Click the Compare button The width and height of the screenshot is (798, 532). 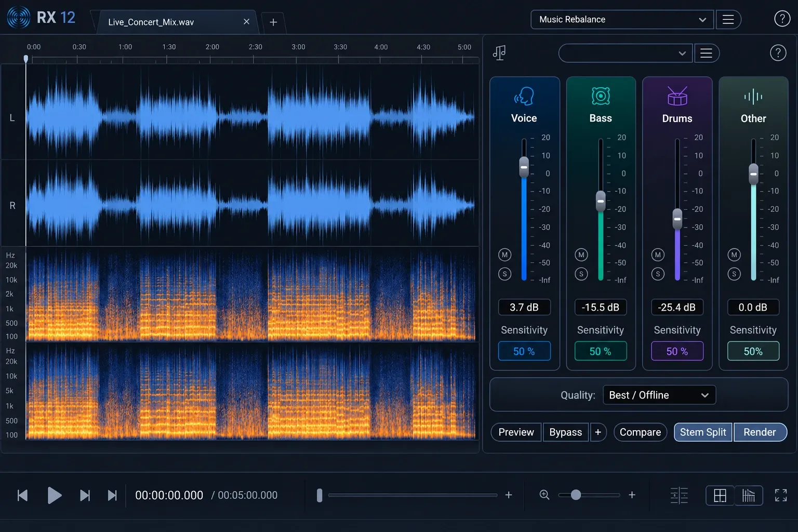pyautogui.click(x=640, y=432)
